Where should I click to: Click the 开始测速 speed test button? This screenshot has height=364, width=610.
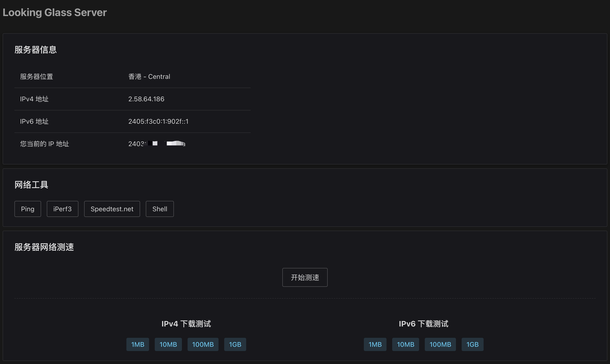click(305, 277)
